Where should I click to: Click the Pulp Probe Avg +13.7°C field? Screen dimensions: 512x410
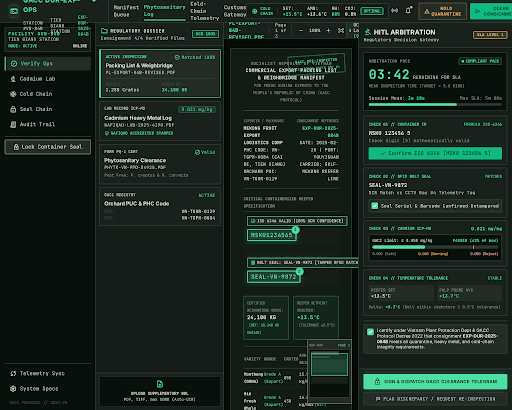(x=469, y=293)
